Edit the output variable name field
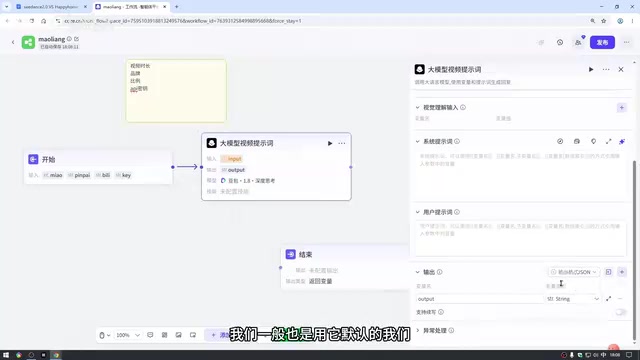Viewport: 640px width, 360px height. pos(479,299)
